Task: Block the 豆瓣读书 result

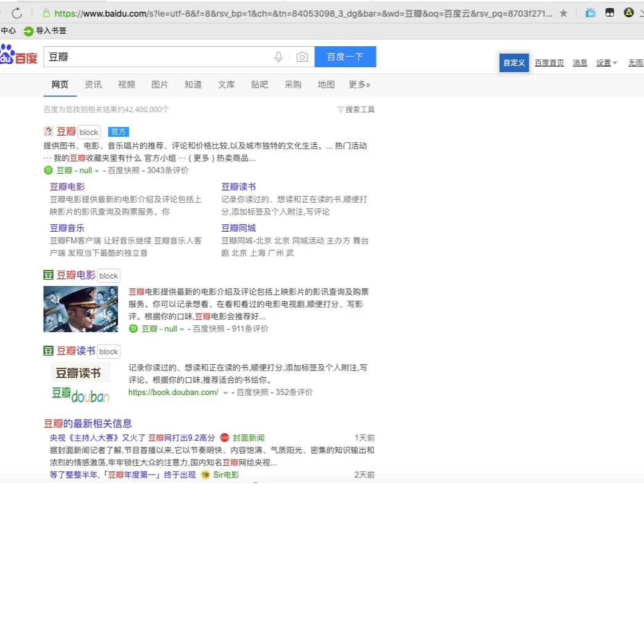Action: [108, 351]
